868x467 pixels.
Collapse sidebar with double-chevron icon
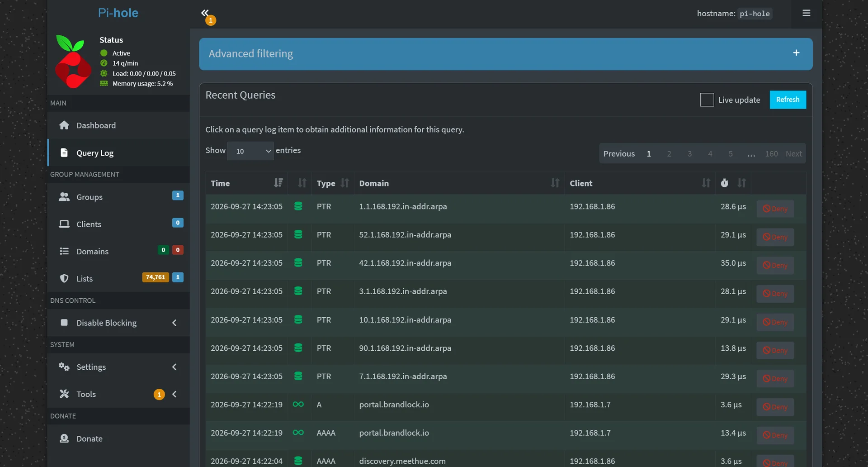(x=205, y=13)
